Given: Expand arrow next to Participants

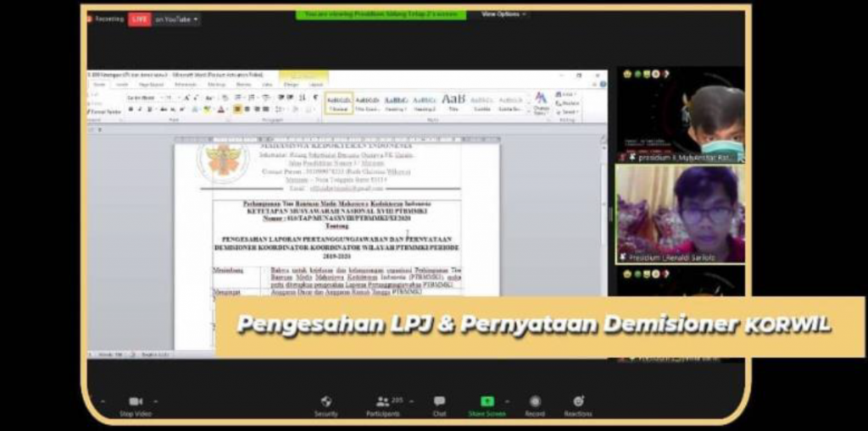Looking at the screenshot, I should (x=411, y=401).
